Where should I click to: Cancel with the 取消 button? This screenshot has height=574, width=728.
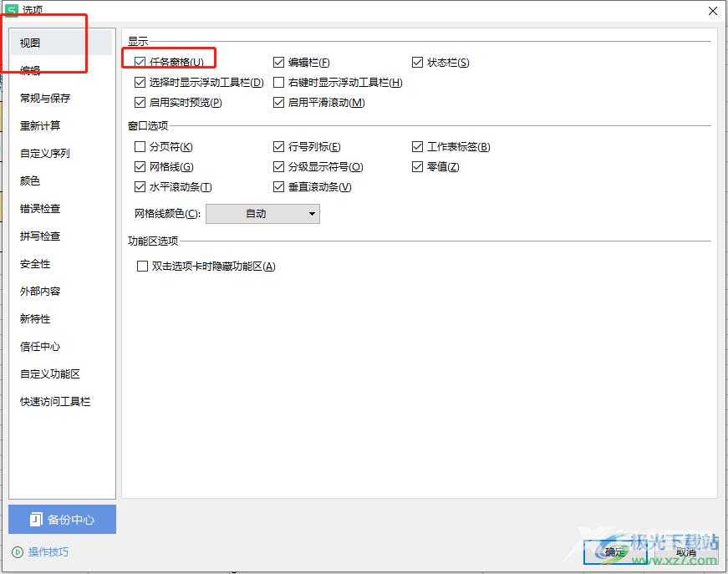click(x=685, y=552)
